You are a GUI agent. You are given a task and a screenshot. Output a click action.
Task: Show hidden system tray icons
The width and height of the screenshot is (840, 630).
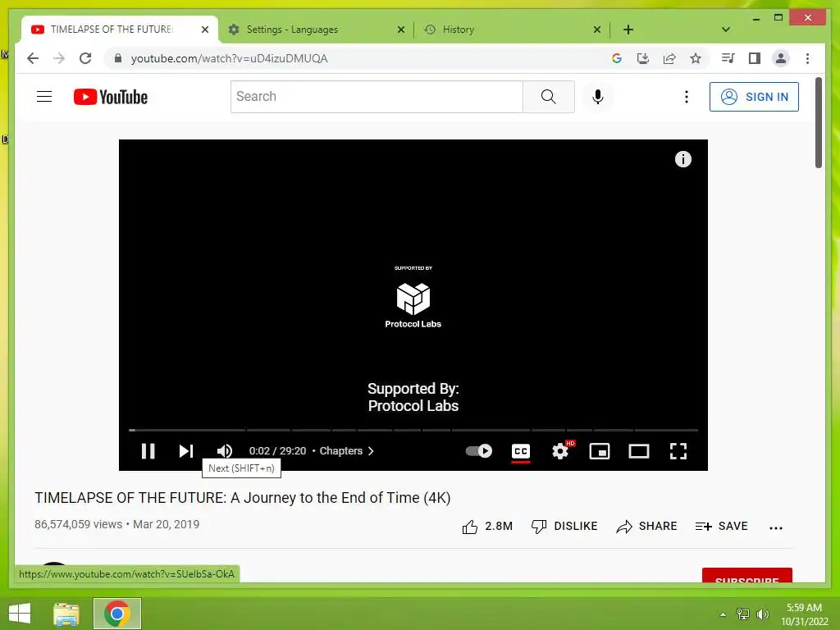click(723, 614)
